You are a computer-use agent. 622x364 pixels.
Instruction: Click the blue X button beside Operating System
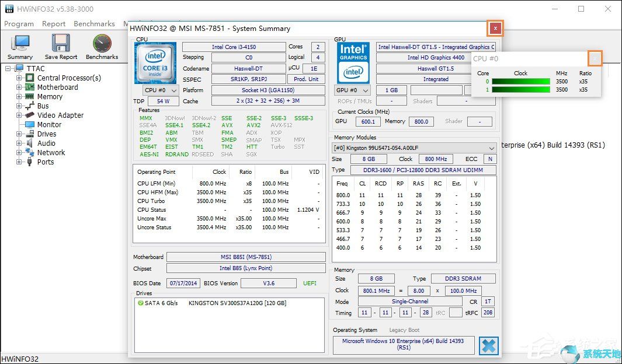[489, 346]
